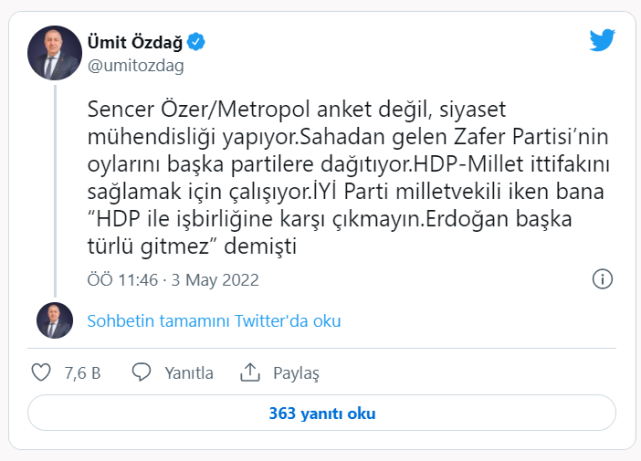Click the reply speech bubble icon
The image size is (641, 461).
pos(141,372)
